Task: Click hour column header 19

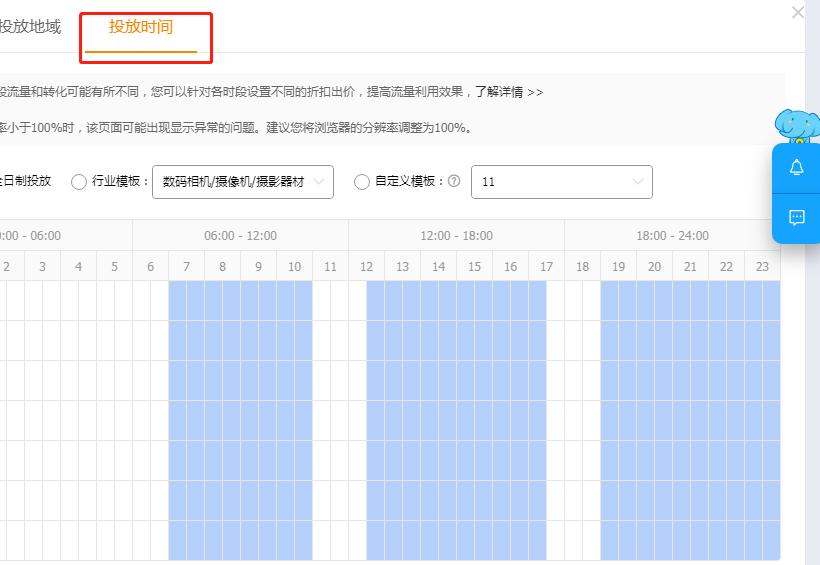Action: 619,266
